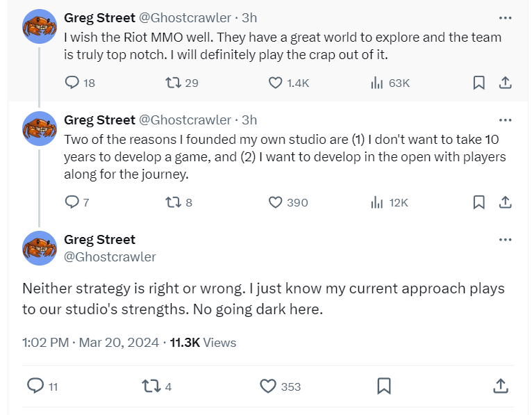Open the @Ghostcrawler handle under the main tweet

pyautogui.click(x=110, y=257)
